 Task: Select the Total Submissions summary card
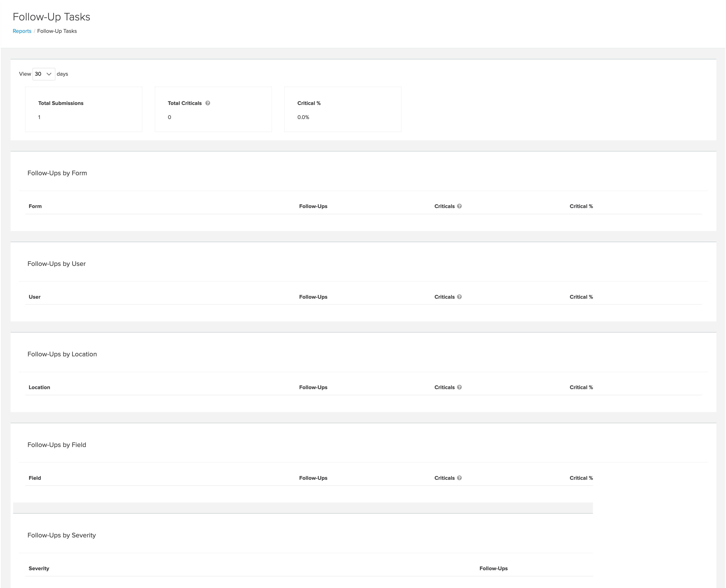(84, 109)
